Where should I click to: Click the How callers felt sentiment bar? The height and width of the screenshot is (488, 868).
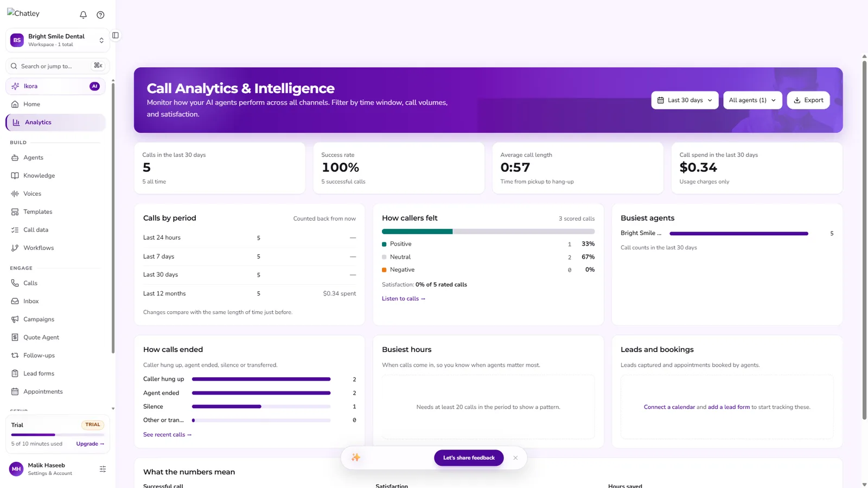(x=488, y=232)
